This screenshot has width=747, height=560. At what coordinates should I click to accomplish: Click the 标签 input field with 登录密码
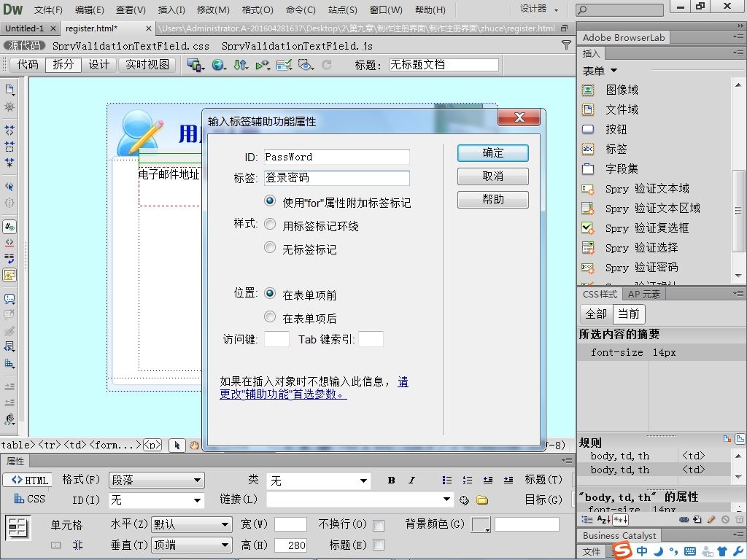click(337, 178)
